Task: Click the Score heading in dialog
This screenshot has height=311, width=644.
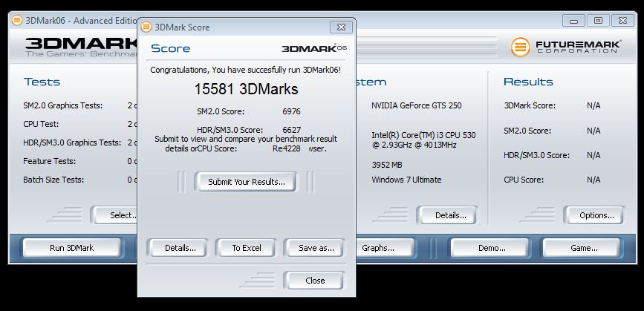Action: 170,48
